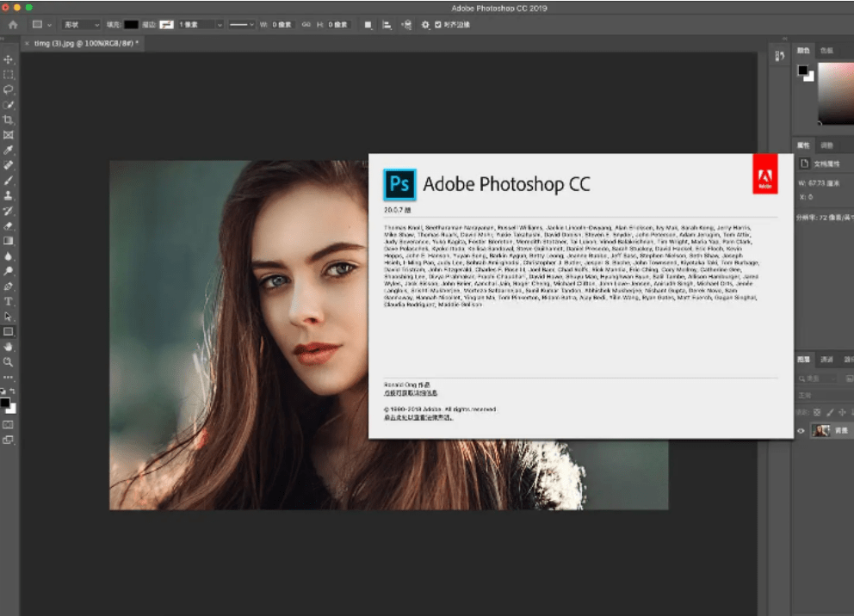The height and width of the screenshot is (616, 854).
Task: Toggle lock position in Layers panel
Action: point(842,412)
